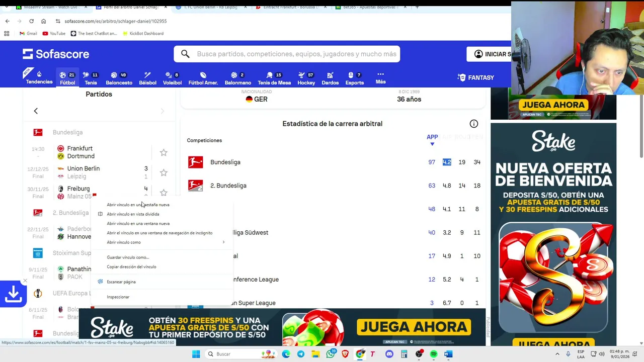Screen dimensions: 644x362
Task: Open the Fútbol Amer. section
Action: pos(203,78)
